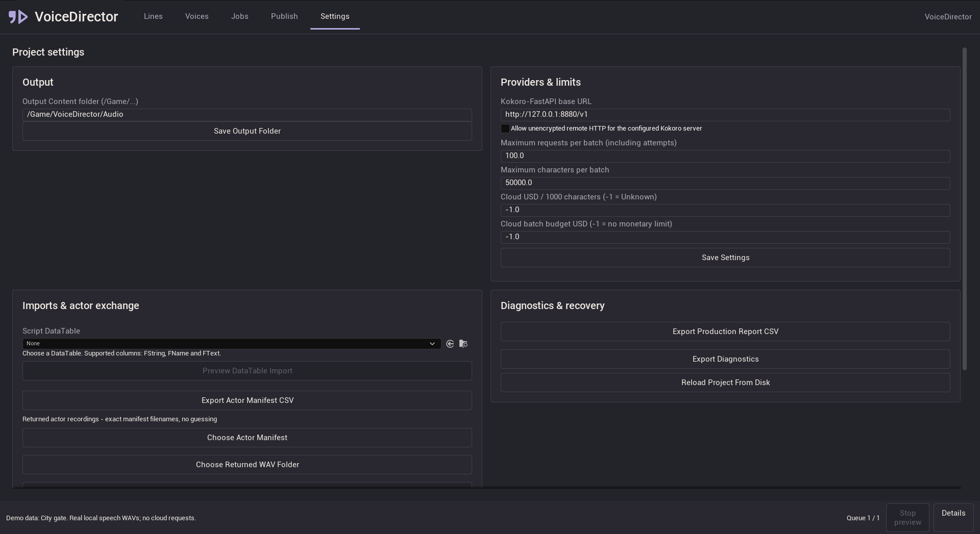
Task: Click the Providers & limits heading
Action: coord(541,82)
